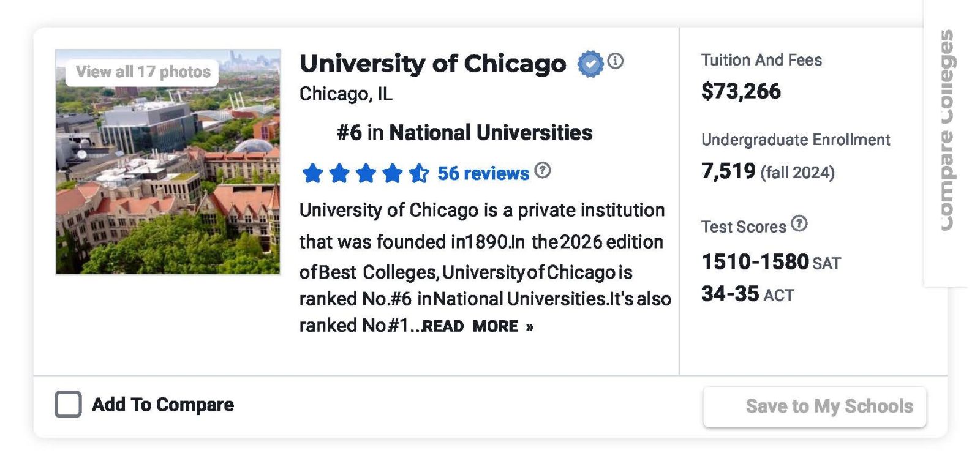Open the 56 reviews link
The height and width of the screenshot is (472, 980).
pyautogui.click(x=483, y=173)
